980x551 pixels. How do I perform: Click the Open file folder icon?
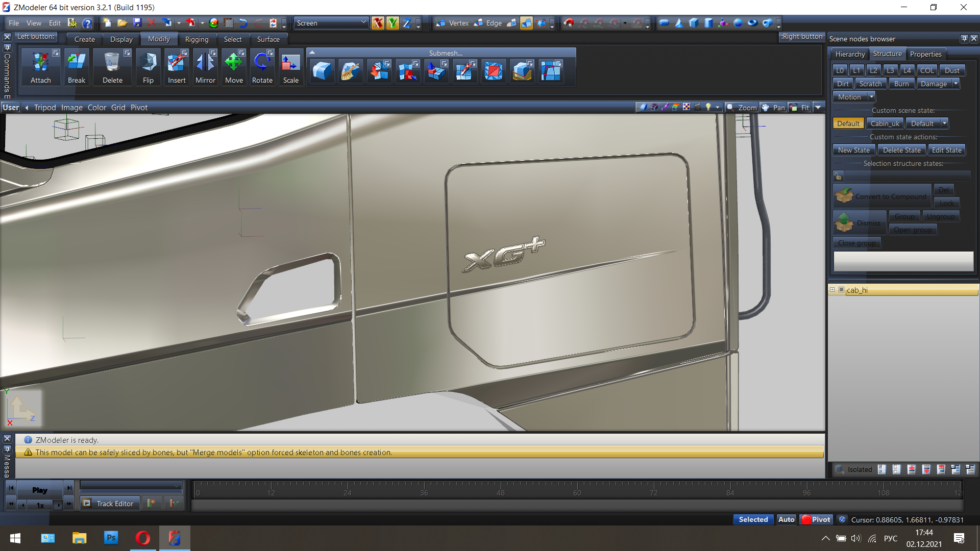click(122, 23)
